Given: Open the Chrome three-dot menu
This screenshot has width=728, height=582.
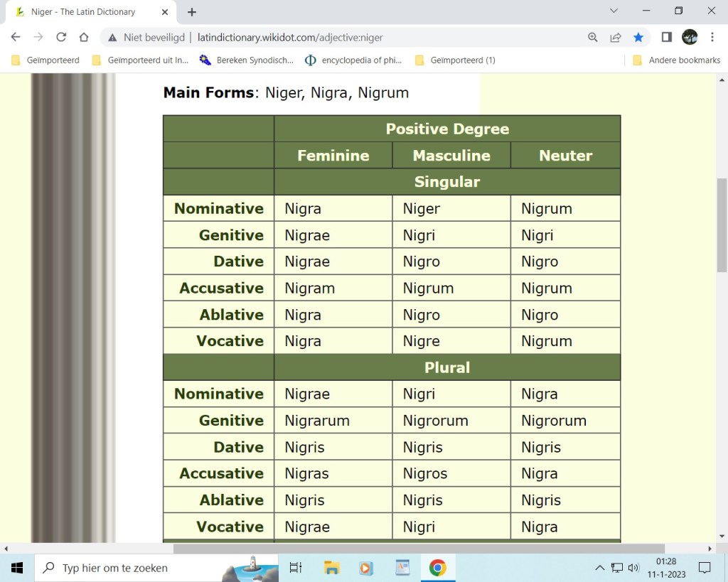Looking at the screenshot, I should pyautogui.click(x=712, y=37).
